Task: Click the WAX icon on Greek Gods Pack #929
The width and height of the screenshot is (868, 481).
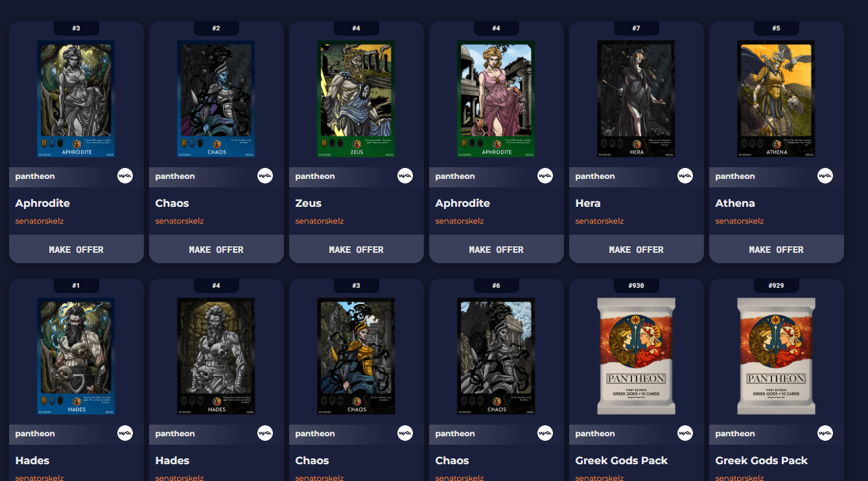Action: (x=825, y=433)
